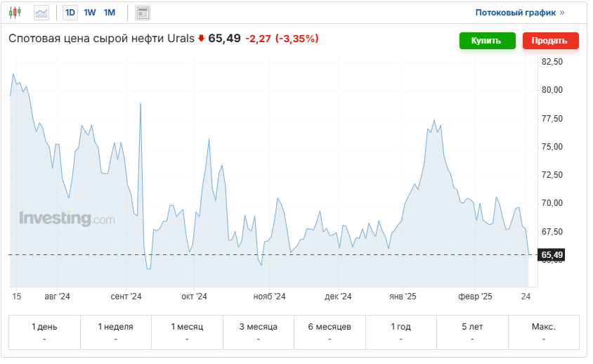This screenshot has width=593, height=364.
Task: Click the Investing.com watermark logo
Action: coord(67,219)
